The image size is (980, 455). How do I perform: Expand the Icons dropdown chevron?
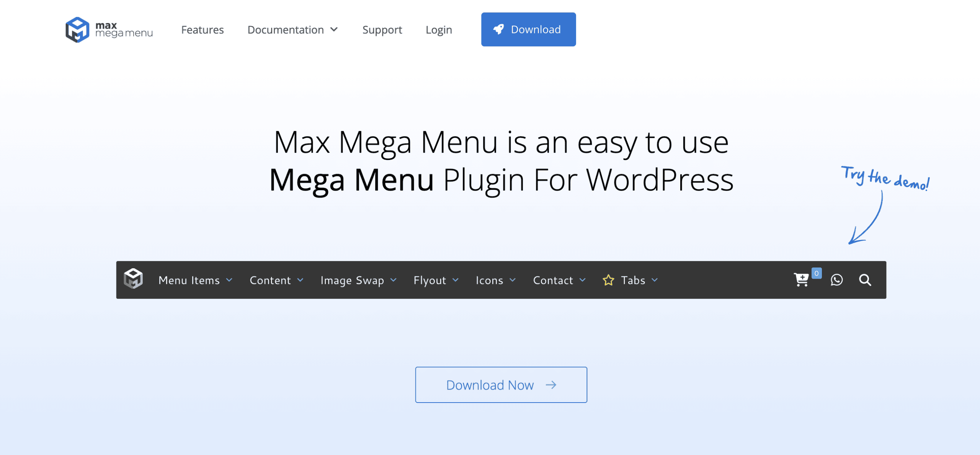[x=513, y=280]
